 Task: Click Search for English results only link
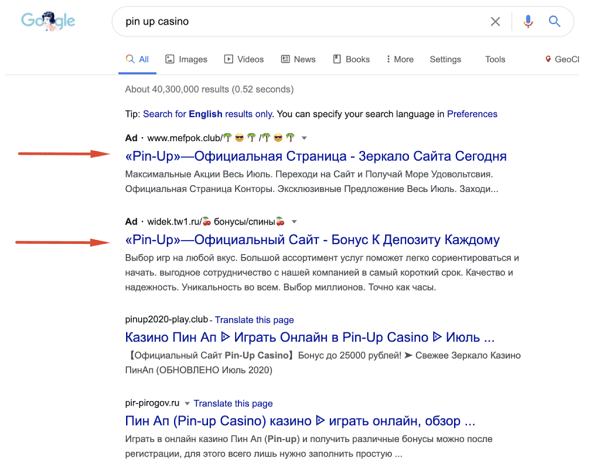(x=207, y=114)
